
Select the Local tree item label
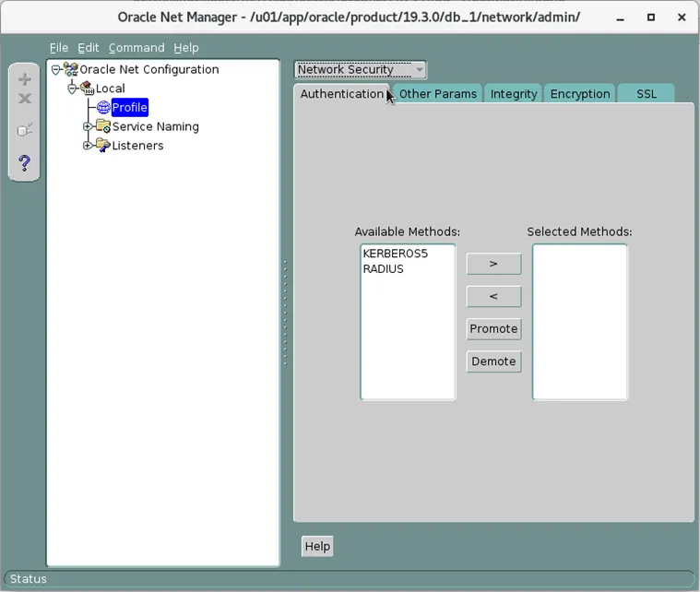(x=111, y=89)
